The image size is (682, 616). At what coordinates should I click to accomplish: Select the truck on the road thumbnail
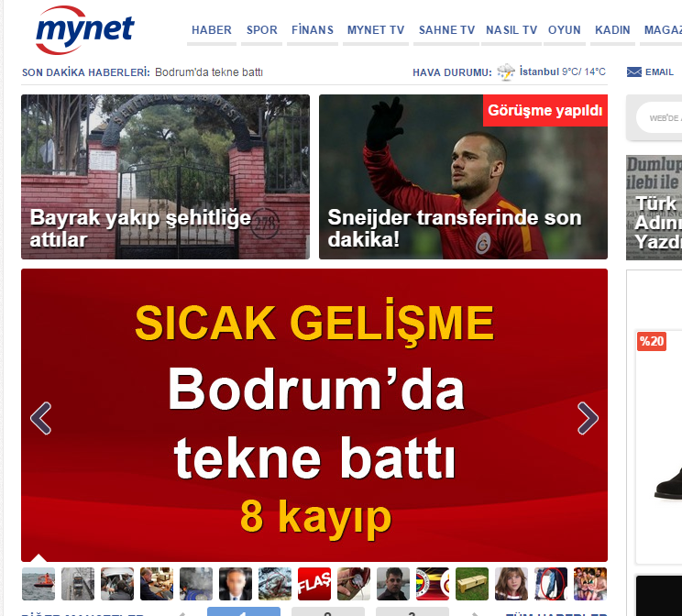coord(78,584)
